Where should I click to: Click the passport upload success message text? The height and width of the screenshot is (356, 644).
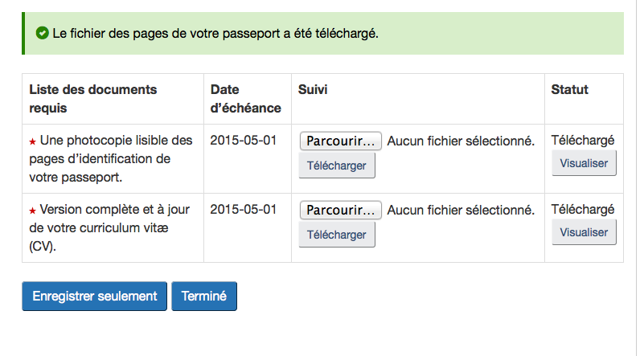coord(215,34)
